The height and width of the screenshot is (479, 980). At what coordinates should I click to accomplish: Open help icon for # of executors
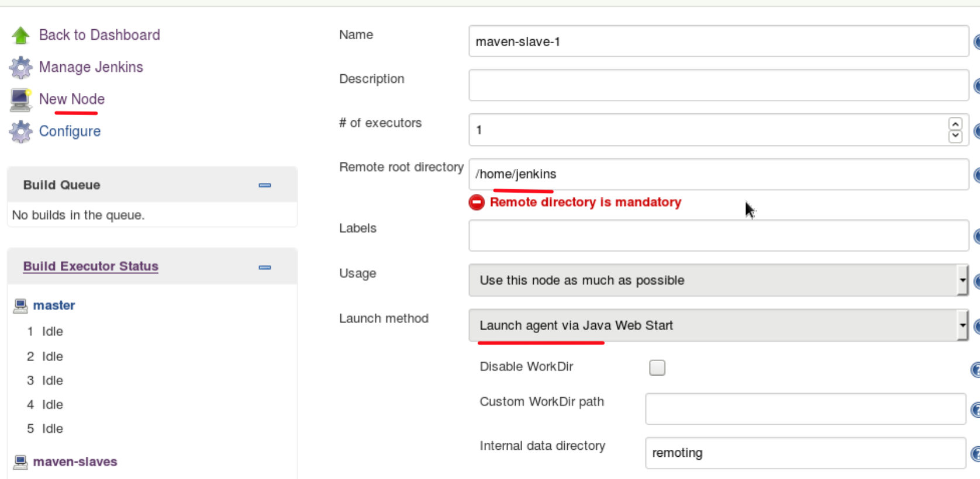(976, 130)
